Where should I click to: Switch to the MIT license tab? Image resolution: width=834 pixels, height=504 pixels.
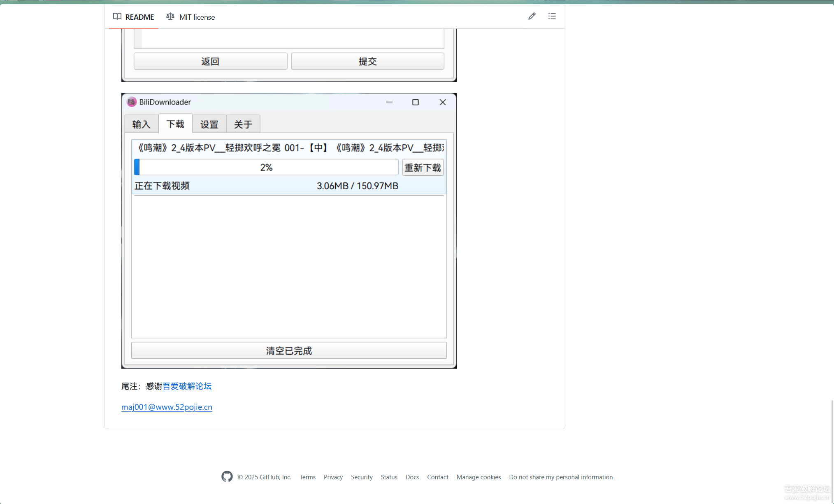coord(197,17)
